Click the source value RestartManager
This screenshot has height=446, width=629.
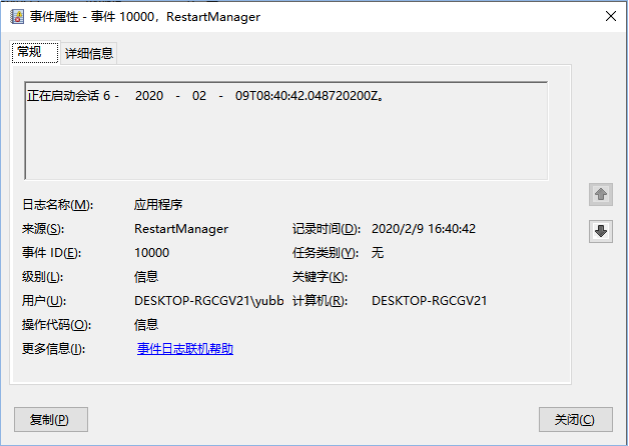(x=181, y=229)
